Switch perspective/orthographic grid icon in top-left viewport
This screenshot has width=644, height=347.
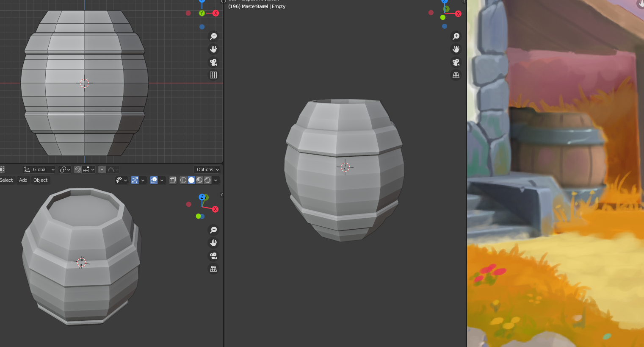[213, 75]
